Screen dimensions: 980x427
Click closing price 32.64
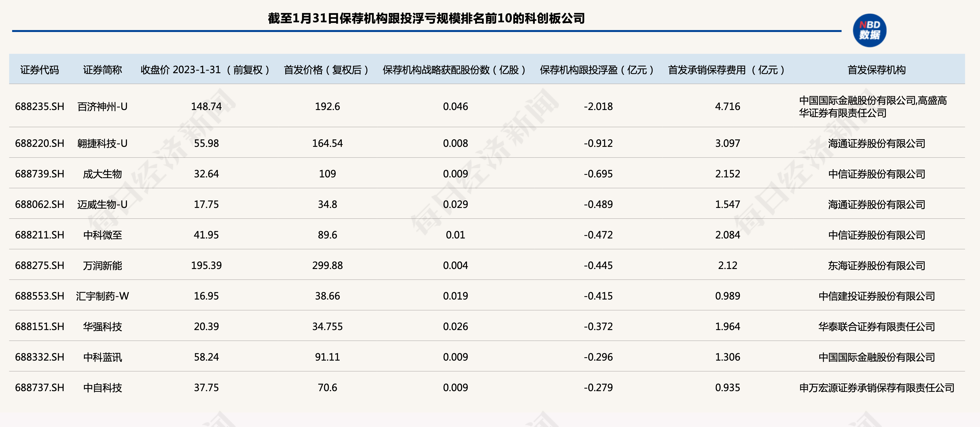click(206, 174)
